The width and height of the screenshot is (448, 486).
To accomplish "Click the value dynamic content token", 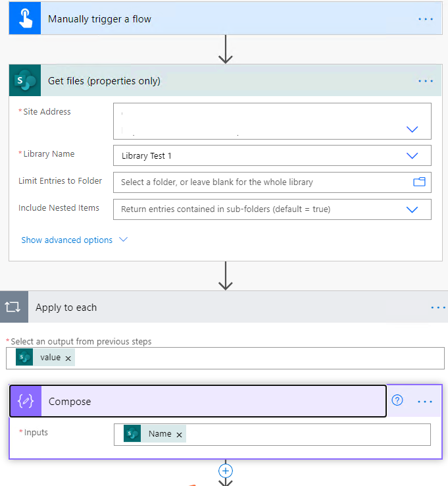I will point(45,358).
